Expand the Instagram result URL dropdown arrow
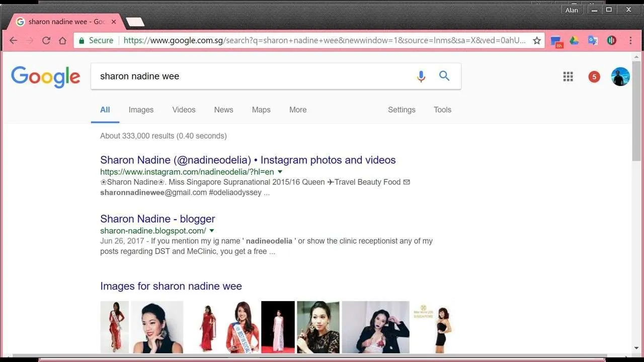The height and width of the screenshot is (362, 644). pyautogui.click(x=280, y=172)
